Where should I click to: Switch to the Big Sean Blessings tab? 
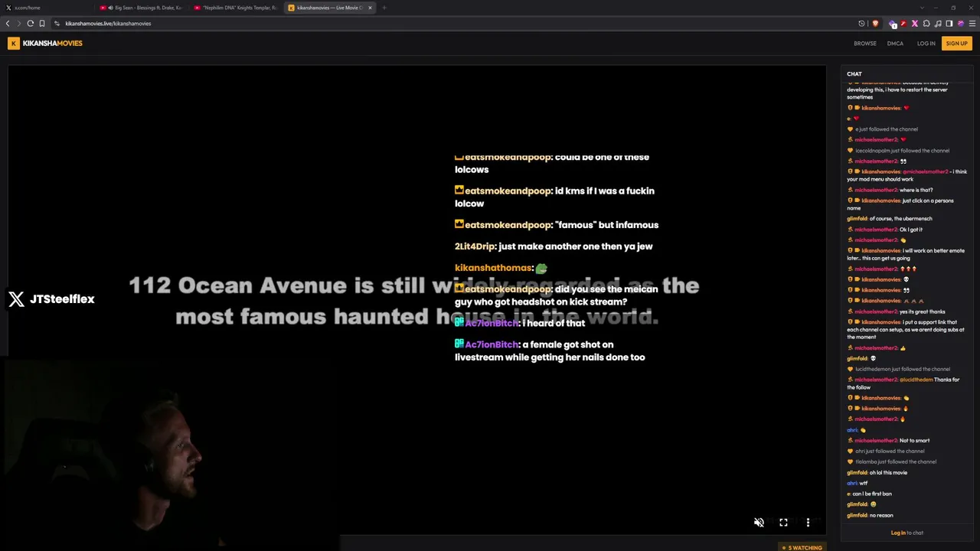[142, 8]
